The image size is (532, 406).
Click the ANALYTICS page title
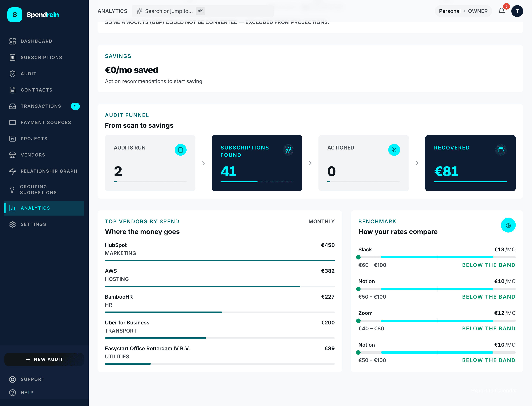(112, 11)
